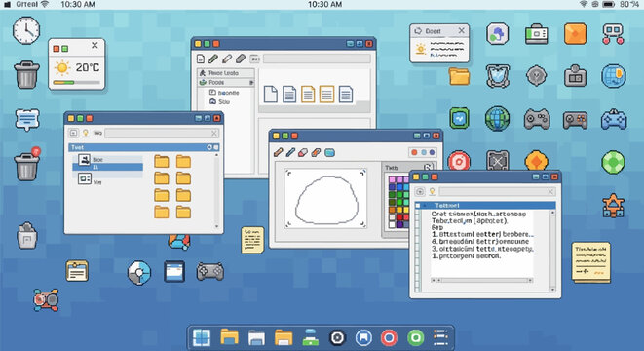644x351 pixels.
Task: Open the dropdown button in text window toolbar
Action: coord(419,191)
